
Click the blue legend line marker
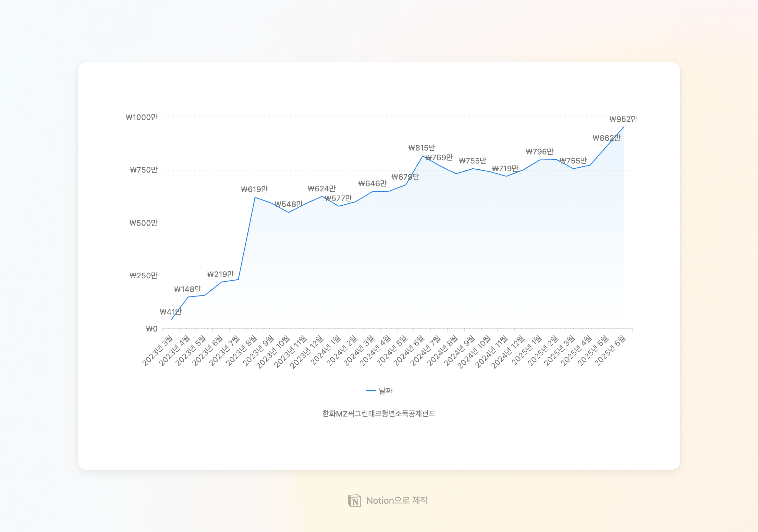pos(371,391)
